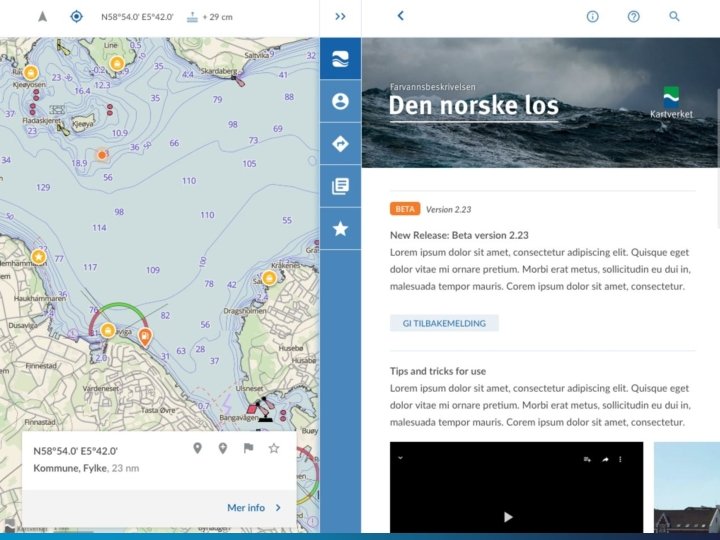Viewport: 720px width, 540px height.
Task: Select orange dot marker south of Kjeøya
Action: [x=102, y=155]
